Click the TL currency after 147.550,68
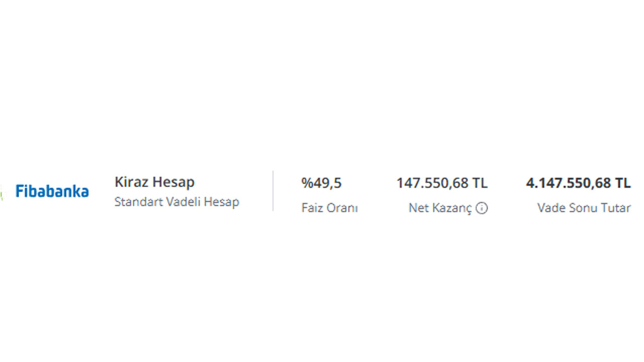 point(479,183)
